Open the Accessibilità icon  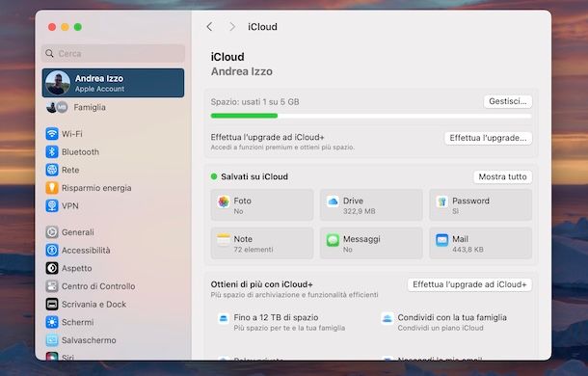(x=52, y=250)
